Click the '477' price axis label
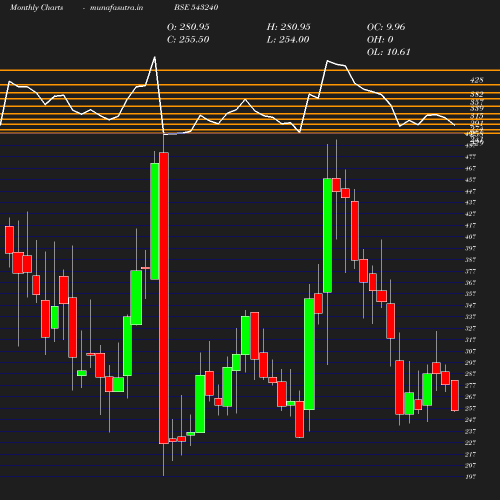Screen dimensions: 500x500 tap(470, 157)
